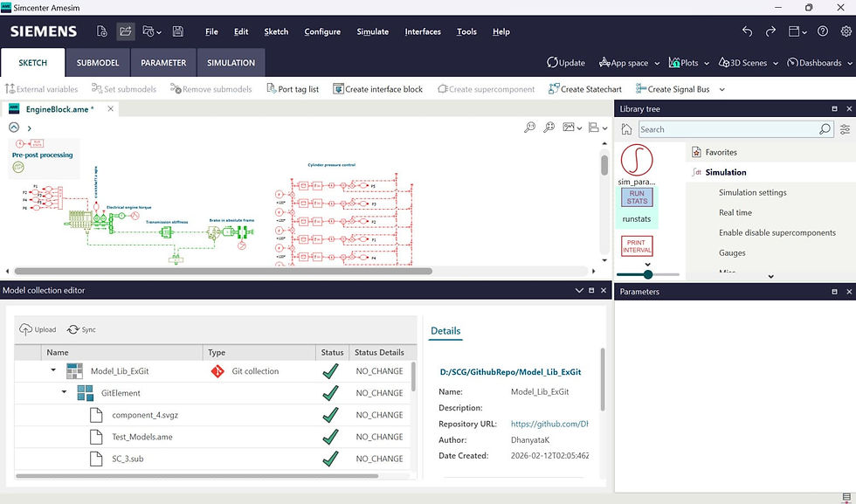The image size is (856, 504).
Task: Click the Update button
Action: click(x=566, y=63)
